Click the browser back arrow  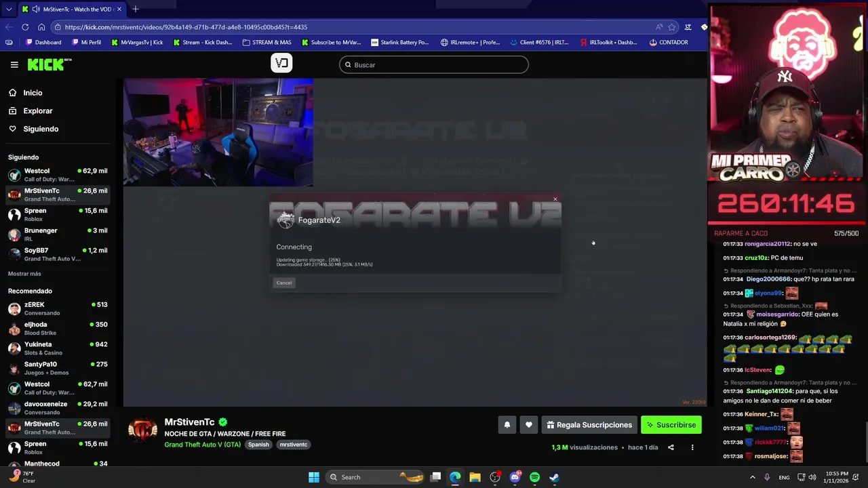pyautogui.click(x=8, y=27)
